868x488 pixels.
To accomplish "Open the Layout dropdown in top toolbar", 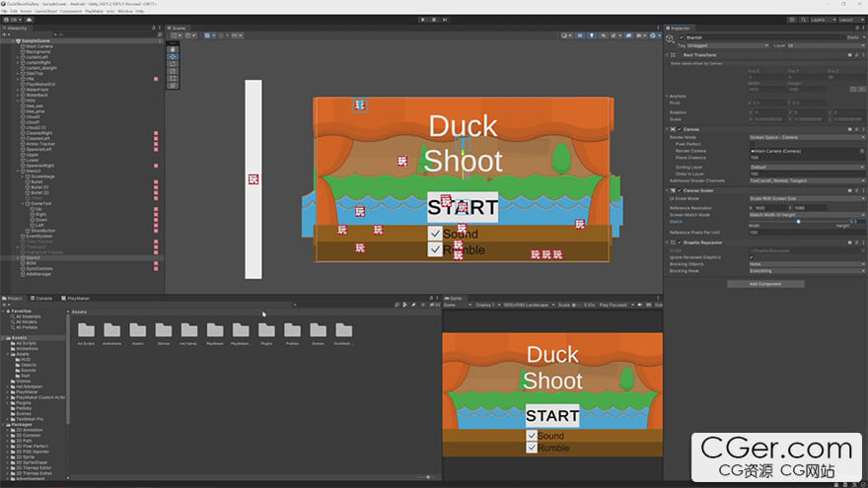I will [x=851, y=20].
